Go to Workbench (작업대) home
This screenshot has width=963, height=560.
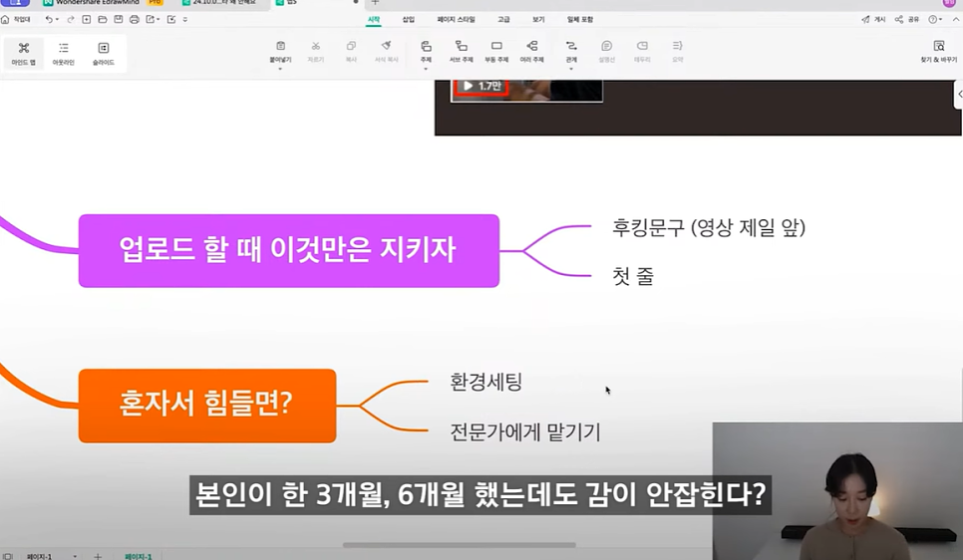click(16, 20)
